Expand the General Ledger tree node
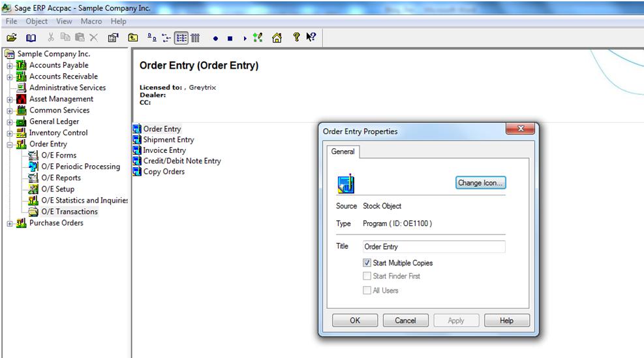 [9, 122]
